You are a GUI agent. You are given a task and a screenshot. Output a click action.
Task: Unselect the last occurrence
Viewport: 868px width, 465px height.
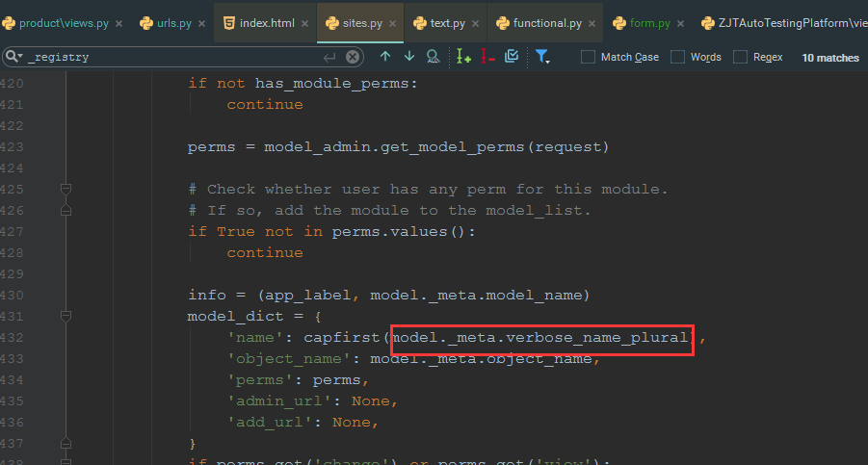click(487, 57)
